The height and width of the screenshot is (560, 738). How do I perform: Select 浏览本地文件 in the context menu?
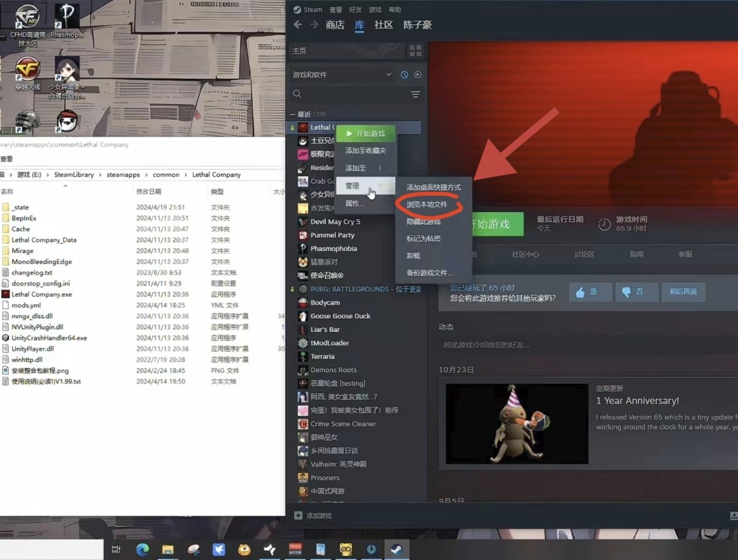(x=427, y=205)
